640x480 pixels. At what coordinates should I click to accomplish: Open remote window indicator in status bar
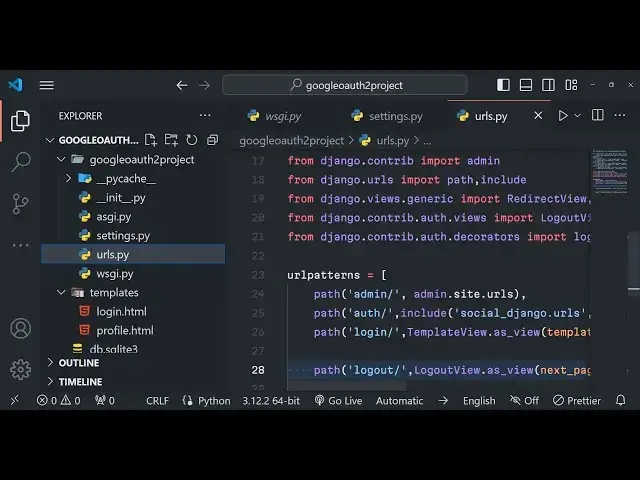15,400
